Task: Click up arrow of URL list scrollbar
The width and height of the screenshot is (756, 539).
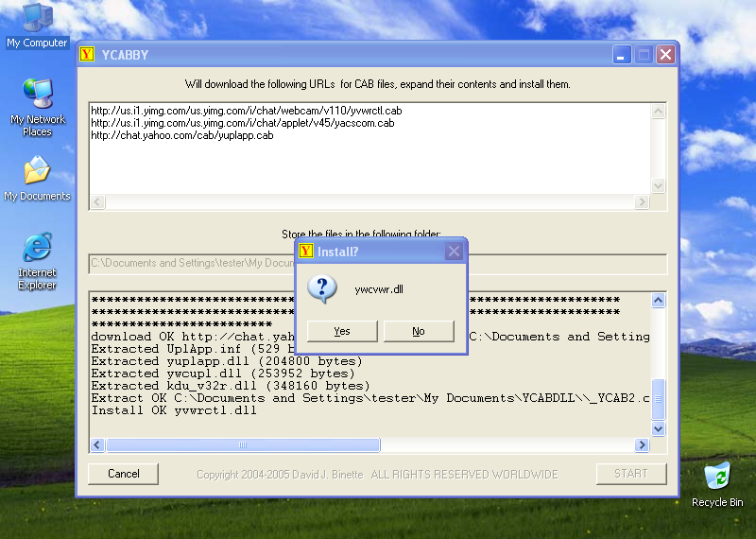Action: tap(658, 112)
